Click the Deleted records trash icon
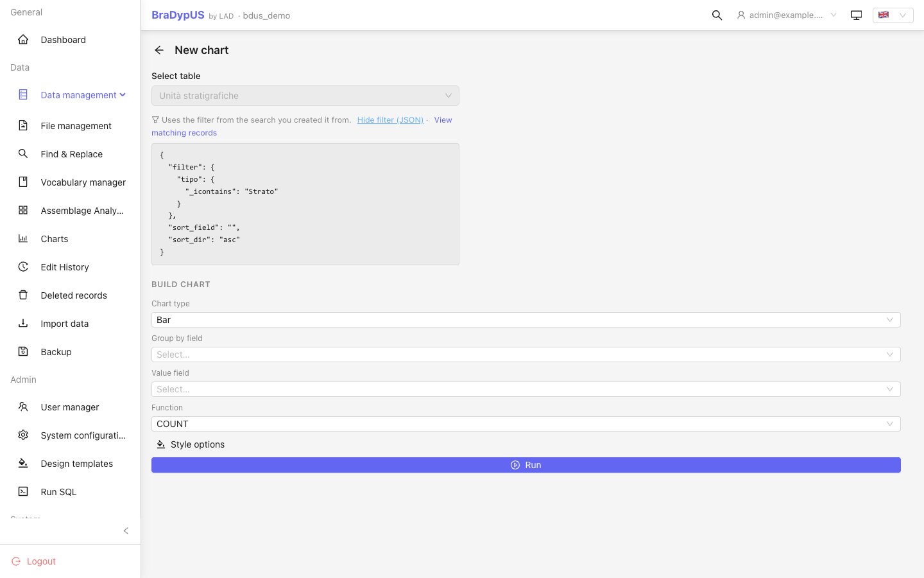924x578 pixels. (23, 295)
